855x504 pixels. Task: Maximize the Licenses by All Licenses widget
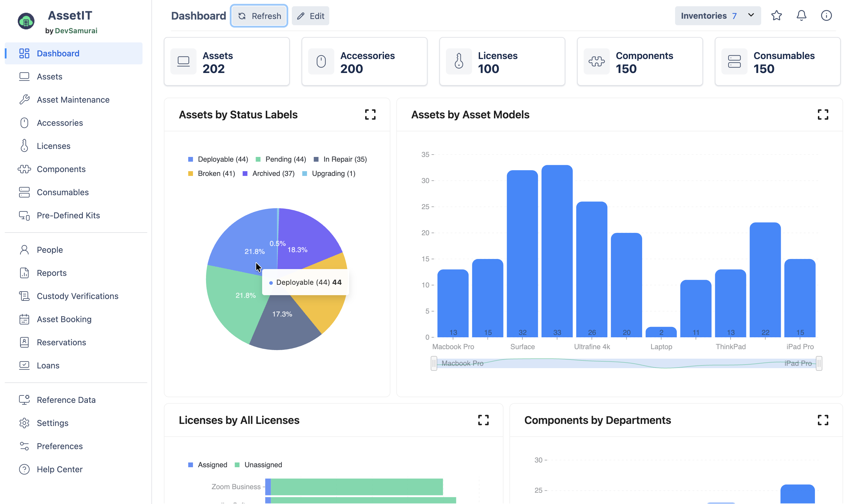[x=483, y=420]
